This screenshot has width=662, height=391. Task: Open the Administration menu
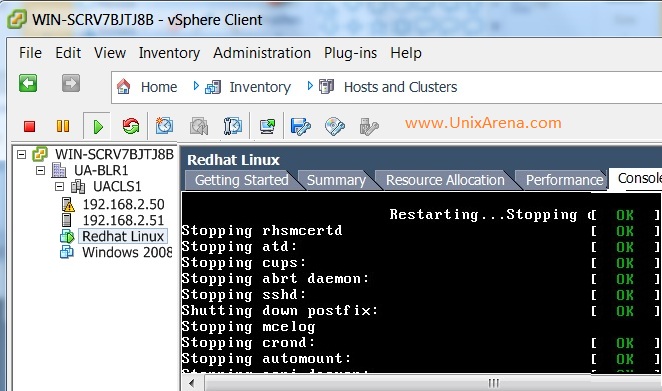click(x=262, y=53)
